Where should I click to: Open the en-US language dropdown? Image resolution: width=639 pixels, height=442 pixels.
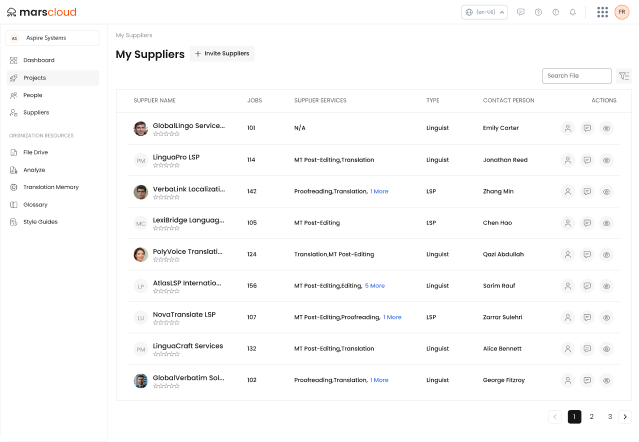click(484, 12)
